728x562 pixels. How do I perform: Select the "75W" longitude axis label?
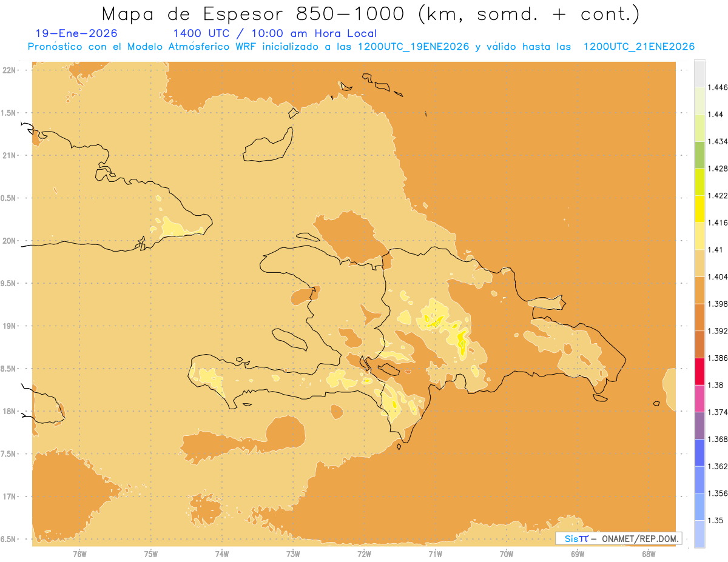point(151,554)
